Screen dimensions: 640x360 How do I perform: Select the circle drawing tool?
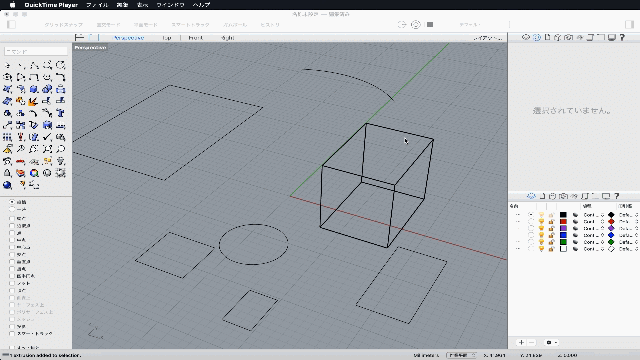pos(60,65)
